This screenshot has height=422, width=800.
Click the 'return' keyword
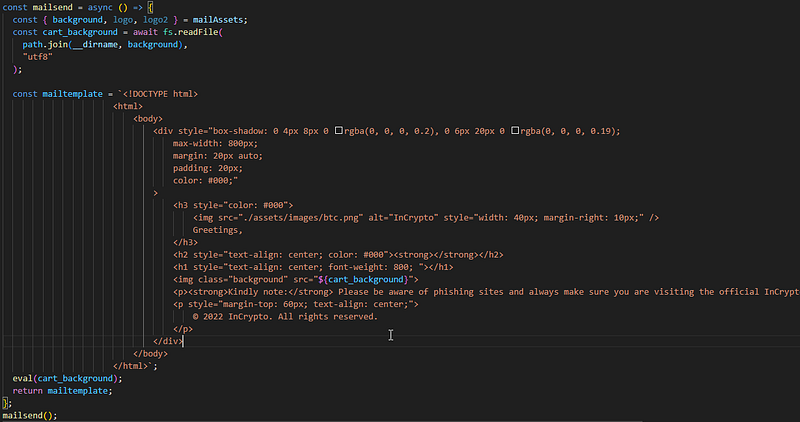click(28, 391)
